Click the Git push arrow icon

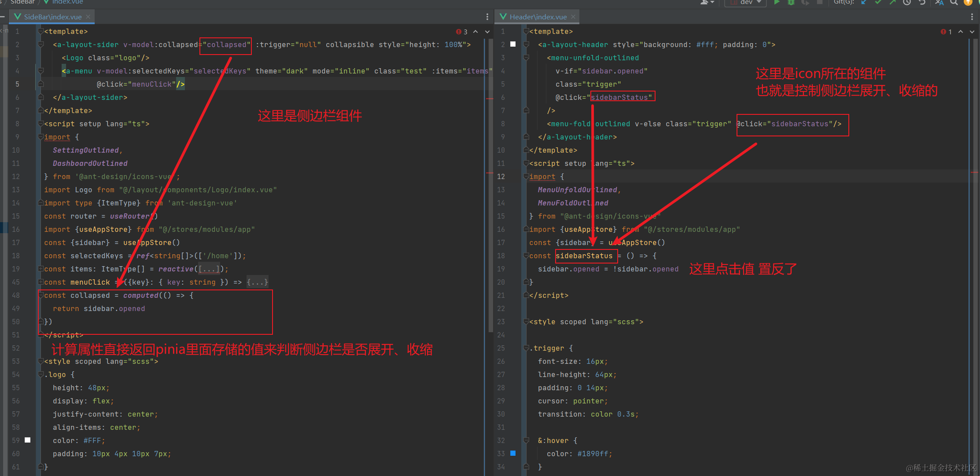[x=892, y=2]
